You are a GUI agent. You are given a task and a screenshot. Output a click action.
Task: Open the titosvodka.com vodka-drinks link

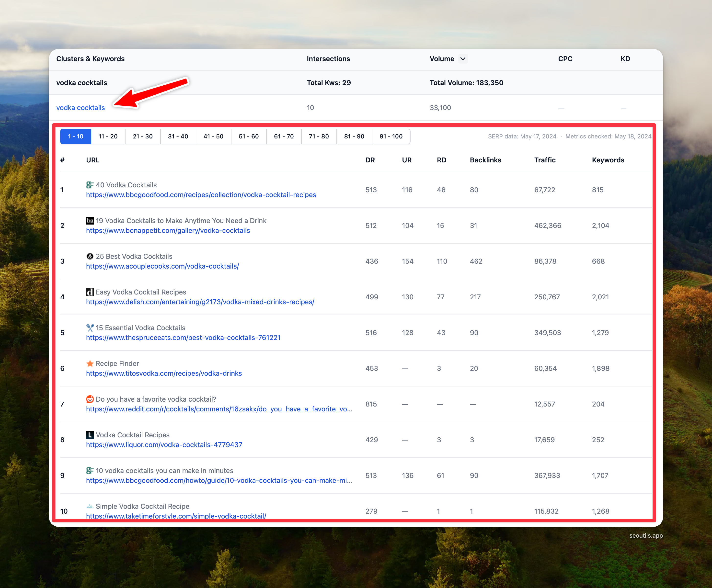(164, 373)
